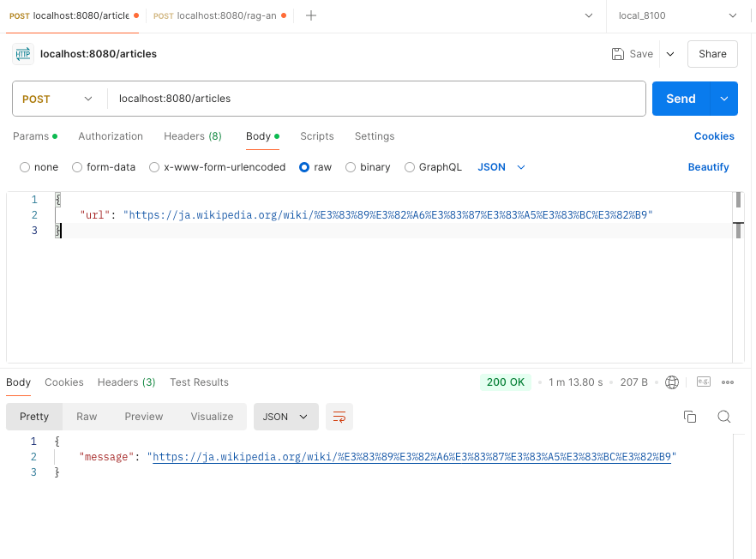Click the response time 1 m 13.80 s
The height and width of the screenshot is (559, 756).
[576, 382]
